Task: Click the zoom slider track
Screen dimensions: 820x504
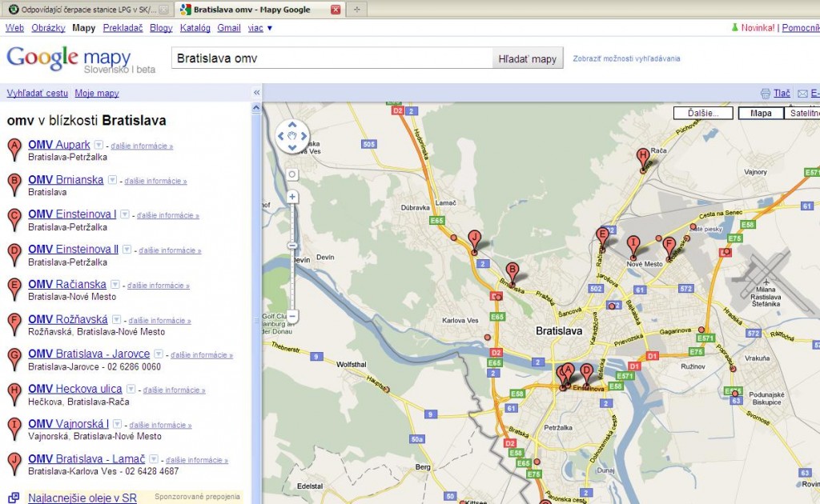Action: [292, 256]
